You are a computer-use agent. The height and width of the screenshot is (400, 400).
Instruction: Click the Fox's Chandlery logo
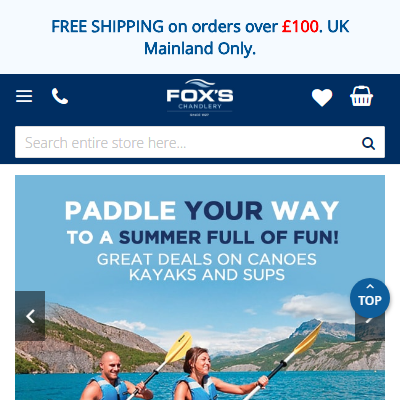coord(200,98)
